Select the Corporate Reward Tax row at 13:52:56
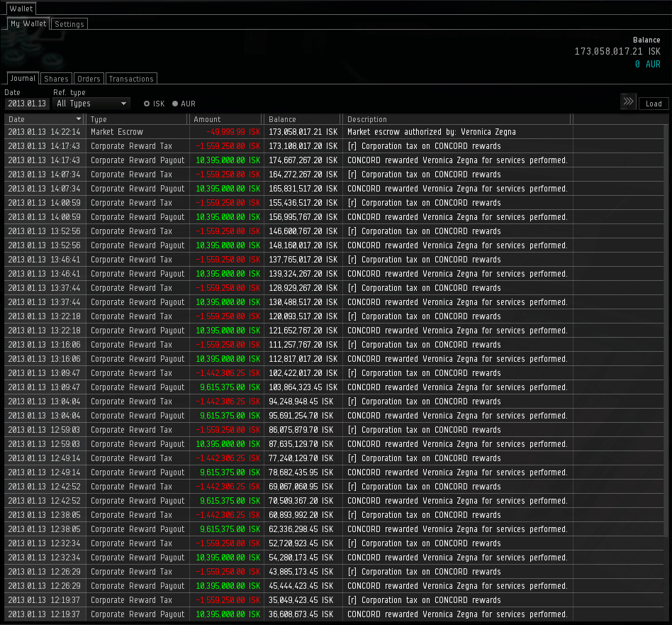This screenshot has height=625, width=672. (x=334, y=231)
